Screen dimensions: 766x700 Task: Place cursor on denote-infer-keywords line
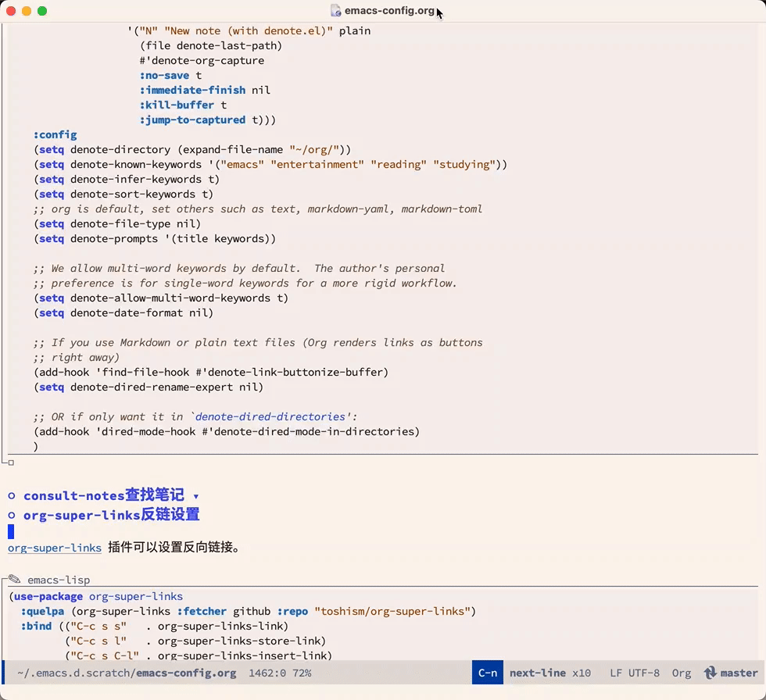click(x=127, y=179)
